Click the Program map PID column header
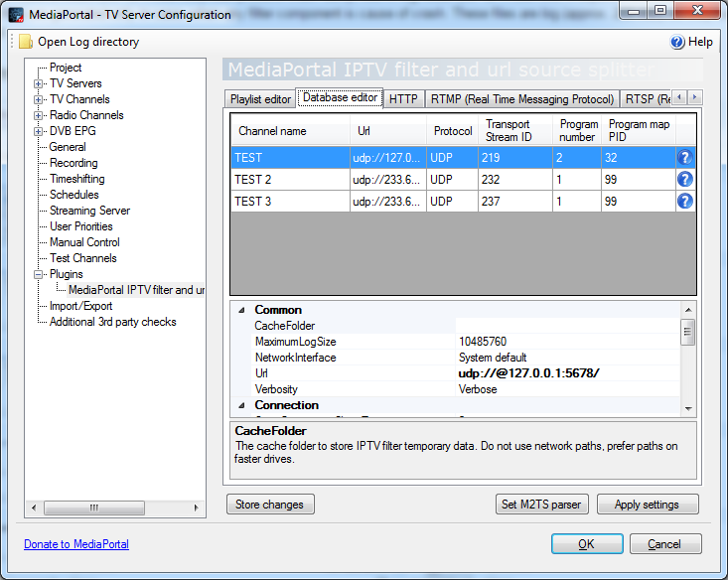 point(639,130)
